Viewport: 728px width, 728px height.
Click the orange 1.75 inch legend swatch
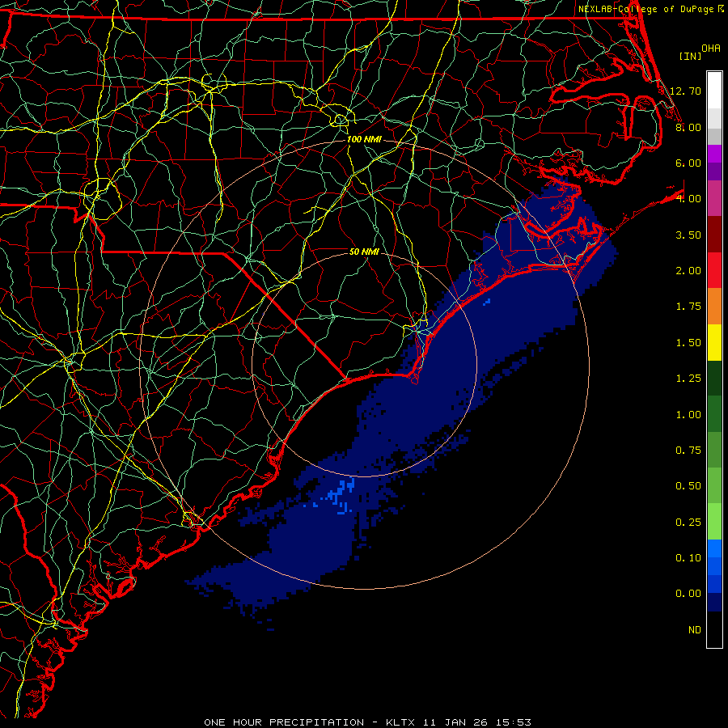(714, 307)
